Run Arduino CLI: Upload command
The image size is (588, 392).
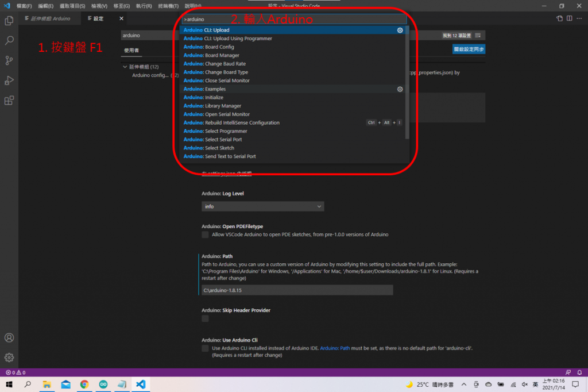point(292,30)
